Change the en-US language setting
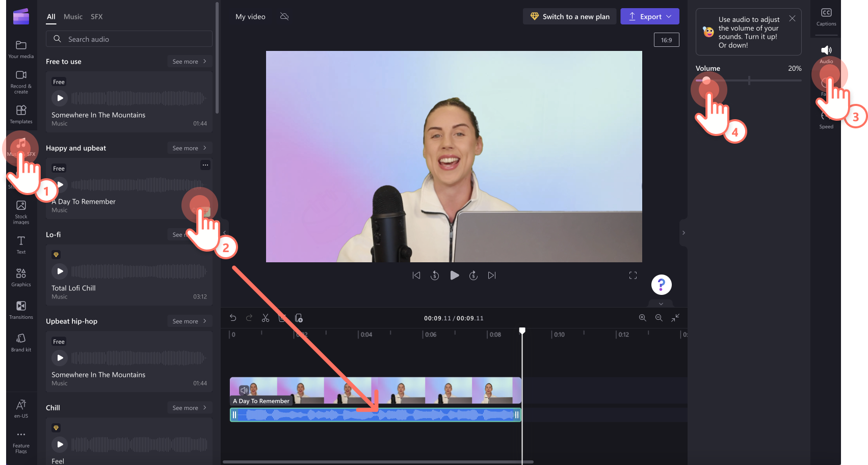 21,408
